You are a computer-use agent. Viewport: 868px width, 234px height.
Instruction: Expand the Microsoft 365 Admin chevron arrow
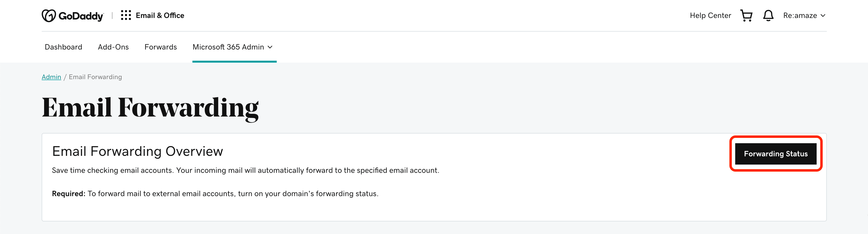[x=270, y=47]
